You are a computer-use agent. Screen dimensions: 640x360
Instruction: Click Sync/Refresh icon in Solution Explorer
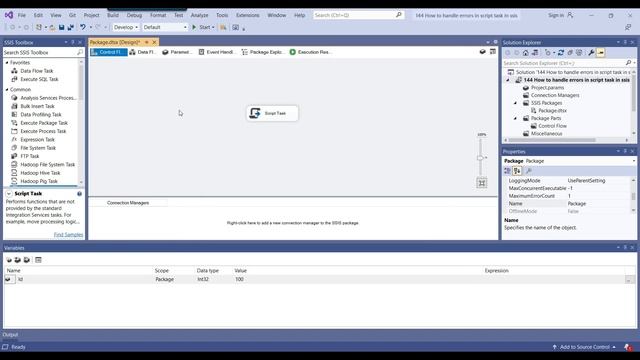561,53
